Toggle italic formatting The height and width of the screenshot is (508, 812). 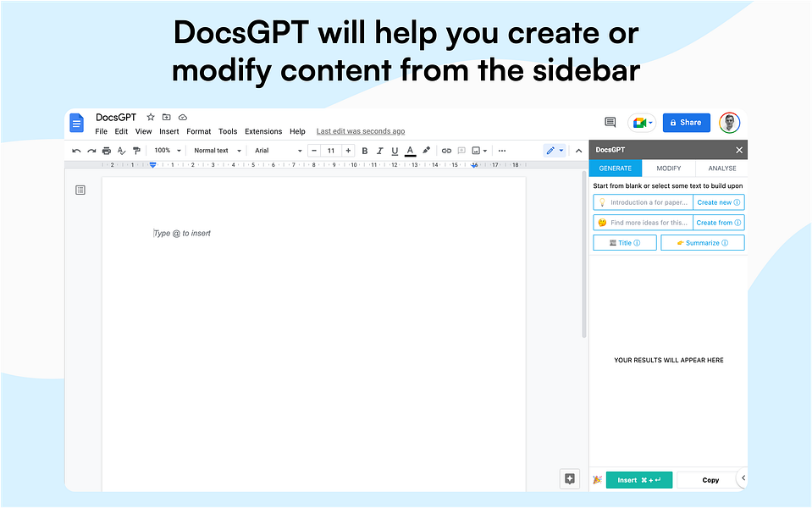pyautogui.click(x=379, y=151)
